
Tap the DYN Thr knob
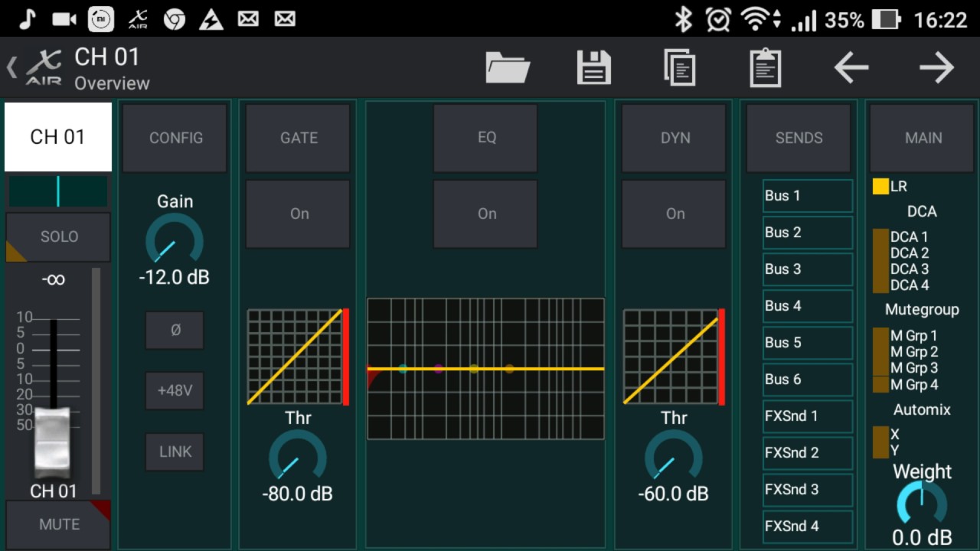pyautogui.click(x=674, y=457)
